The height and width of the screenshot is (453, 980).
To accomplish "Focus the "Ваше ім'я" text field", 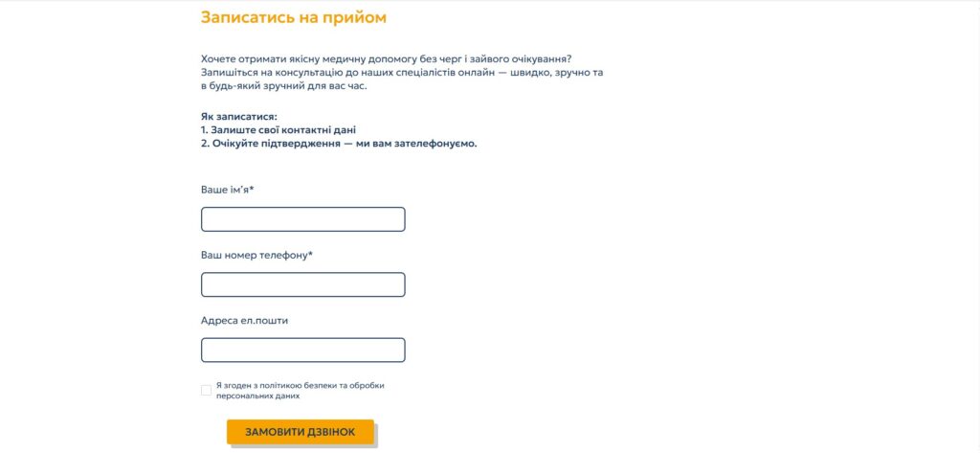I will (x=303, y=219).
